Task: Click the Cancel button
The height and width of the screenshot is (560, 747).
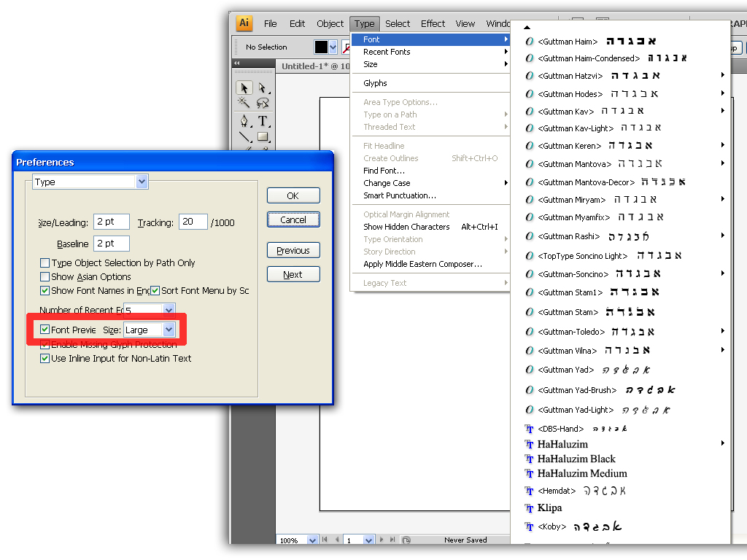Action: (x=293, y=219)
